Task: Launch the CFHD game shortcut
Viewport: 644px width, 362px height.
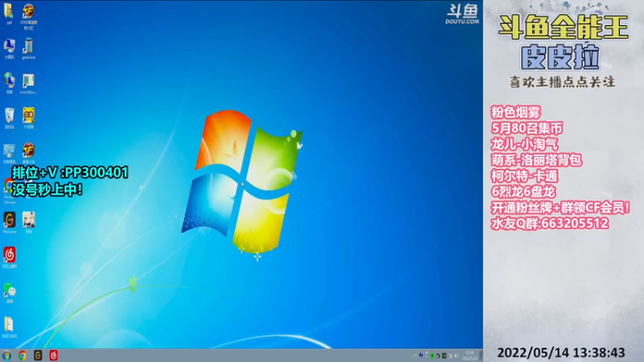Action: point(28,16)
